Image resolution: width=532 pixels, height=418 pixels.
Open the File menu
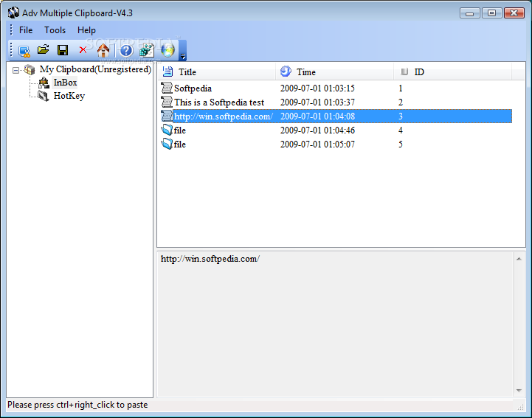coord(26,30)
